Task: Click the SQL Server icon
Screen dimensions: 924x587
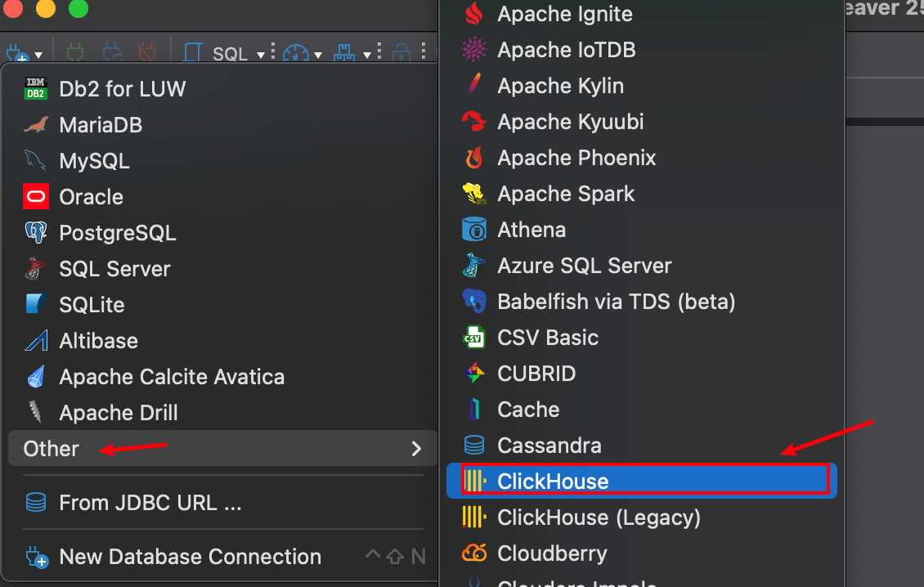Action: tap(35, 268)
